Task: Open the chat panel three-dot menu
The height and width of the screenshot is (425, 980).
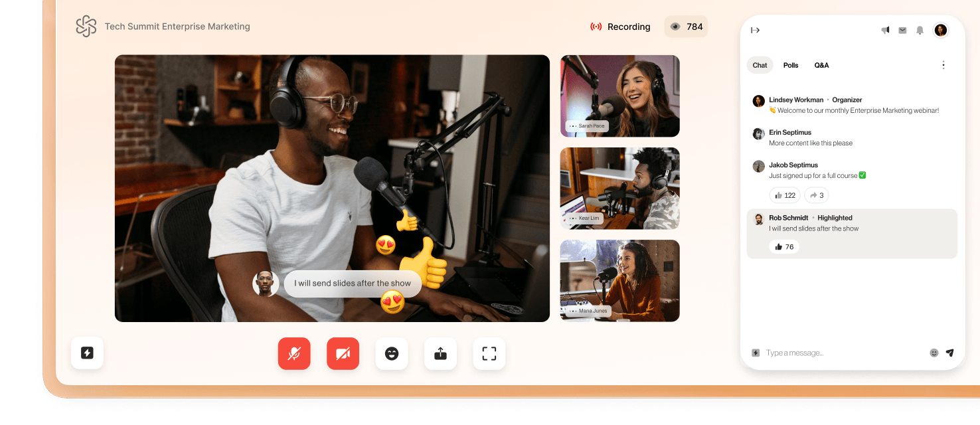Action: (x=943, y=65)
